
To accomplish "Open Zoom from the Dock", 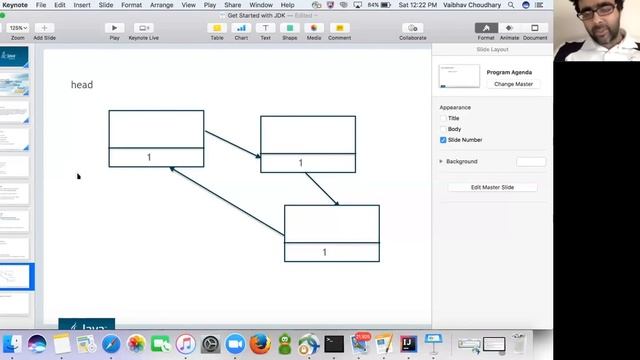I will coord(235,344).
